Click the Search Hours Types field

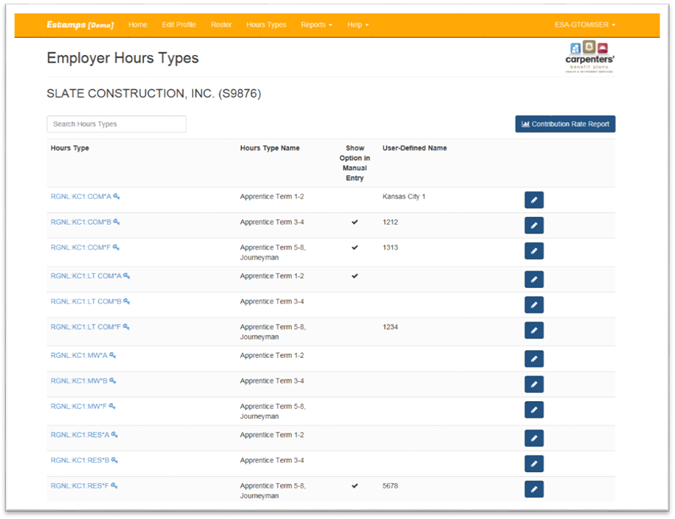(116, 124)
